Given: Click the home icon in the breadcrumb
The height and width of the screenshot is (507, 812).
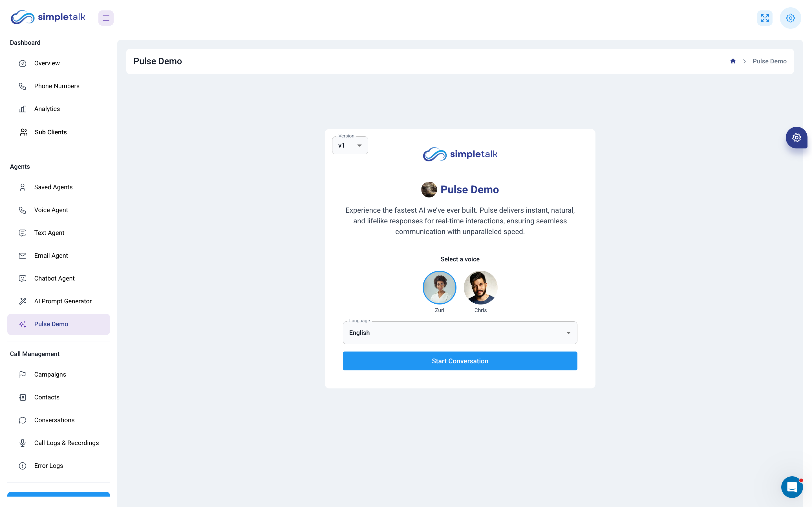Looking at the screenshot, I should coord(733,61).
